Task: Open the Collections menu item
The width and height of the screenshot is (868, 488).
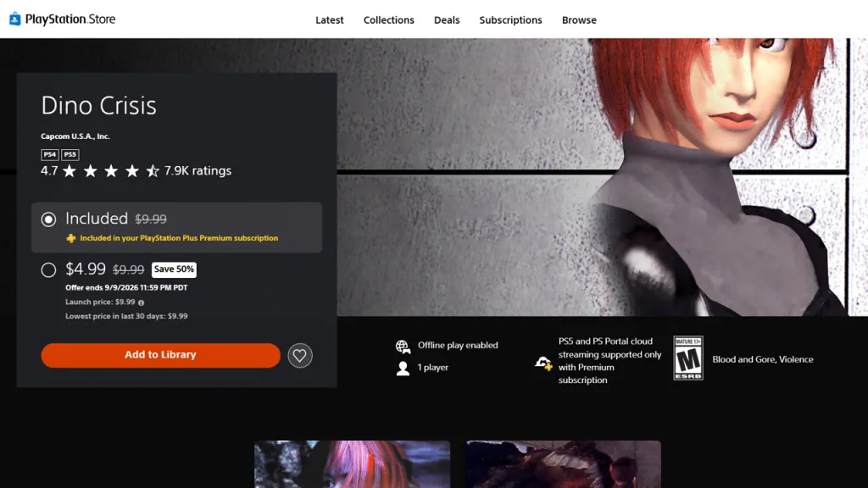Action: (388, 20)
